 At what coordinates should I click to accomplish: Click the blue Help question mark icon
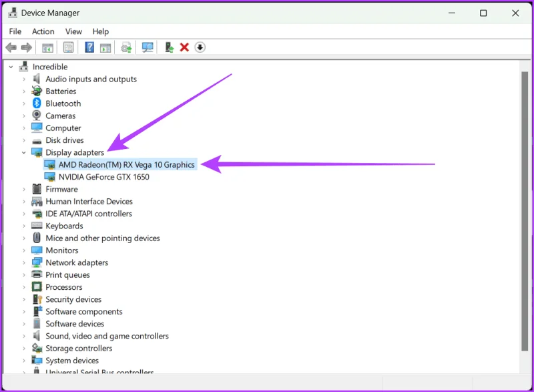click(89, 47)
